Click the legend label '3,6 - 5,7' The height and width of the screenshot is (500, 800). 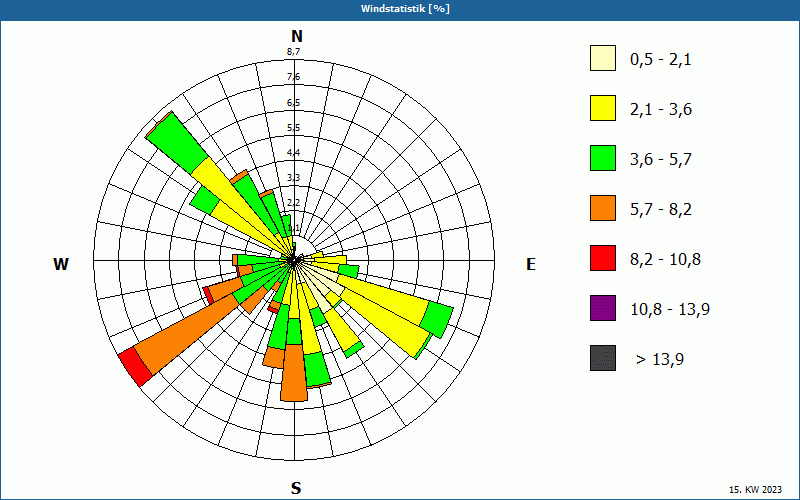click(x=661, y=160)
